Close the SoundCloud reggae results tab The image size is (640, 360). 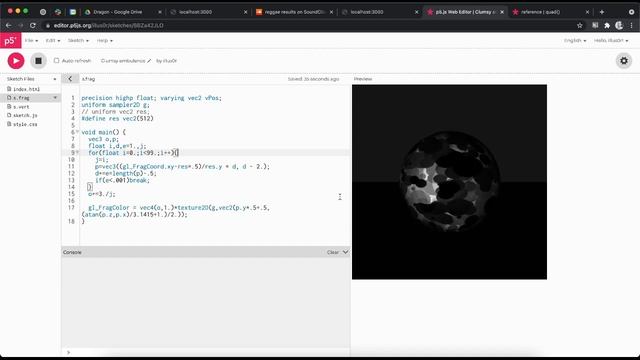tap(331, 12)
